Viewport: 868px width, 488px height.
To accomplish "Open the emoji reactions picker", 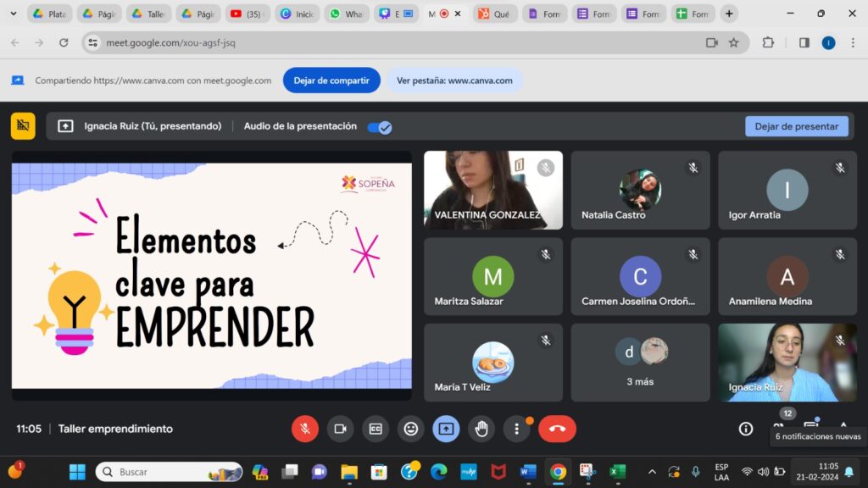I will coord(411,429).
